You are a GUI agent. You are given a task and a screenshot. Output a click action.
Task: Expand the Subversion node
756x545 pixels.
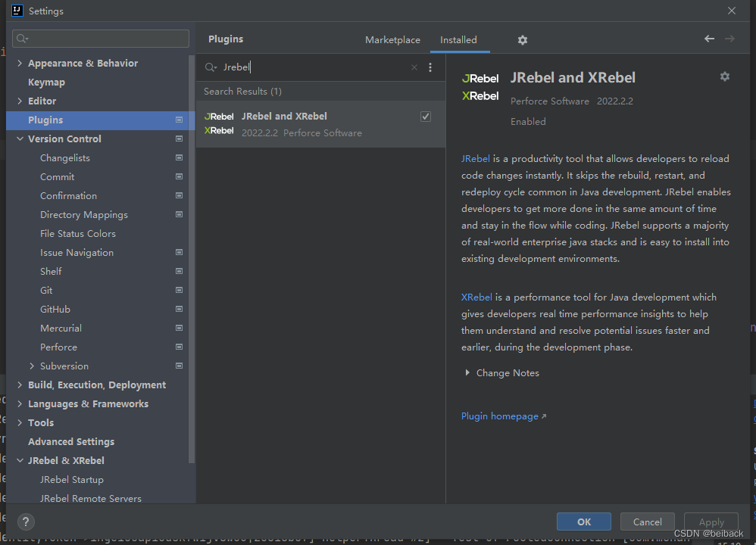point(32,366)
